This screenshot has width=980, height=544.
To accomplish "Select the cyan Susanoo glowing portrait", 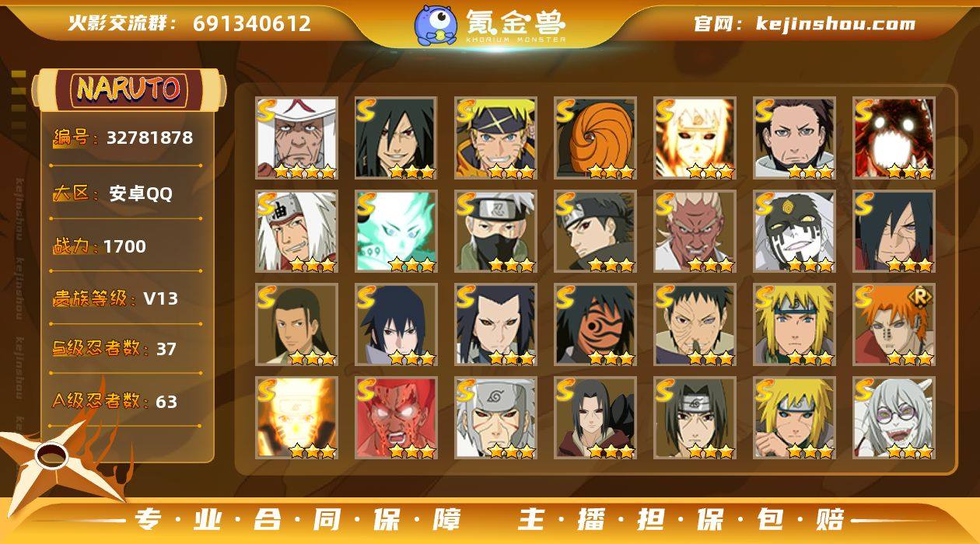I will coord(396,231).
